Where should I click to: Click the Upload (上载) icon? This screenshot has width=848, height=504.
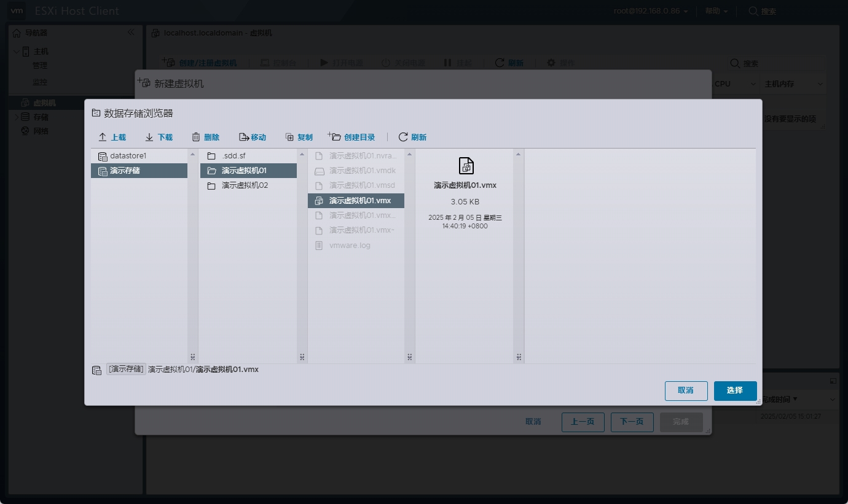pyautogui.click(x=103, y=138)
